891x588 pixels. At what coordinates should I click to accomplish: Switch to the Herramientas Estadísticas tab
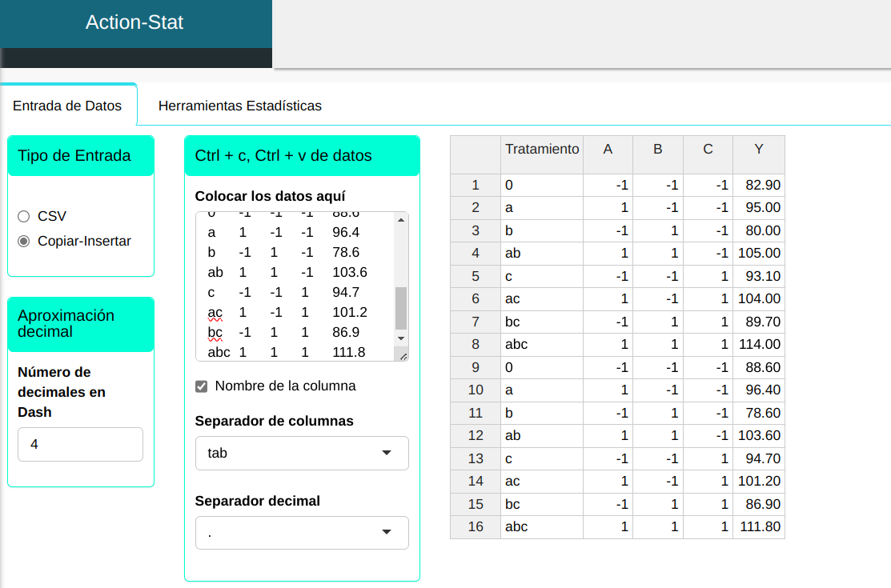(239, 106)
